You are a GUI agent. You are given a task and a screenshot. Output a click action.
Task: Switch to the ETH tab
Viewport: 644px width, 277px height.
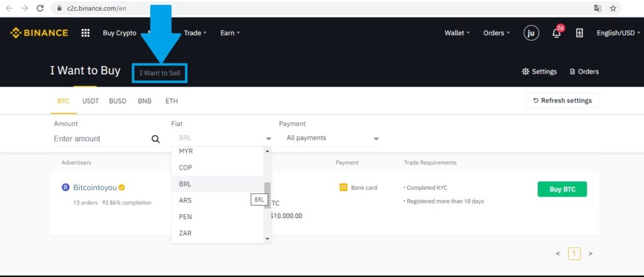[172, 101]
